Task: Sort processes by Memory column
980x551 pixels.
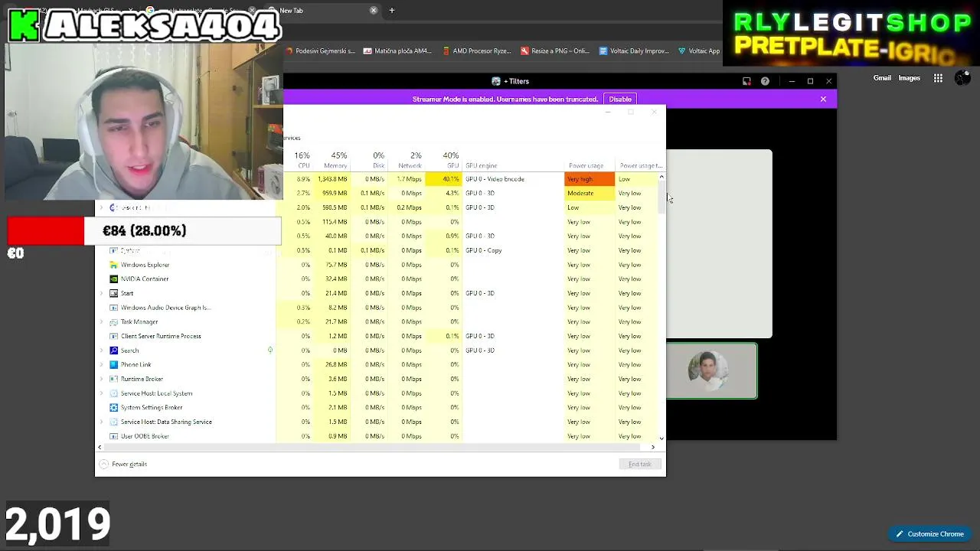Action: [332, 160]
